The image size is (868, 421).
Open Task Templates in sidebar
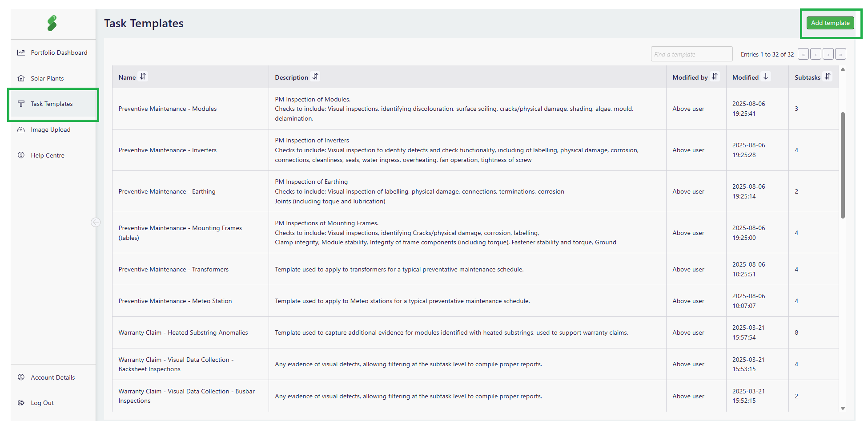coord(52,104)
